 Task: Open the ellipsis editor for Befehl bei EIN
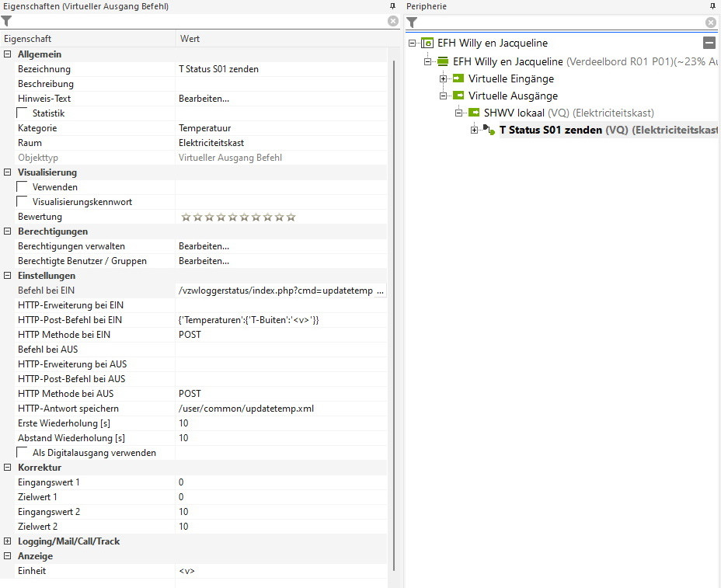[x=380, y=291]
